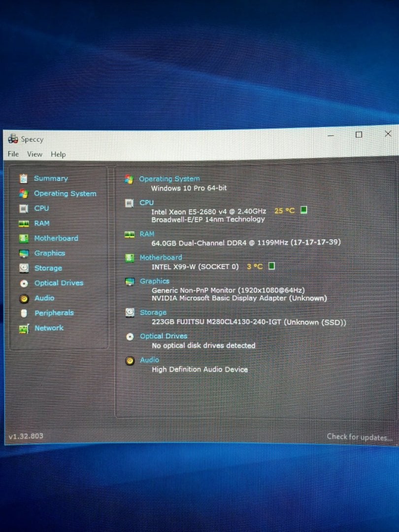Open the Optical Drives heading link in summary
The image size is (399, 532).
pos(164,336)
